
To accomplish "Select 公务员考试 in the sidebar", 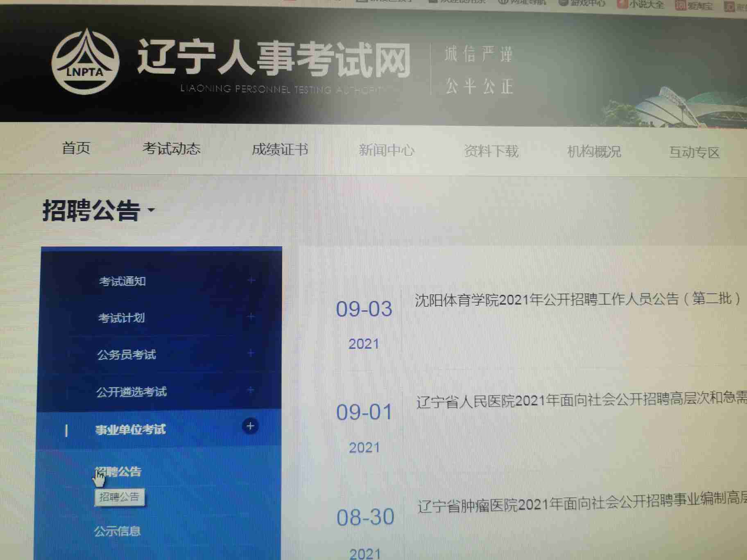I will click(x=127, y=355).
